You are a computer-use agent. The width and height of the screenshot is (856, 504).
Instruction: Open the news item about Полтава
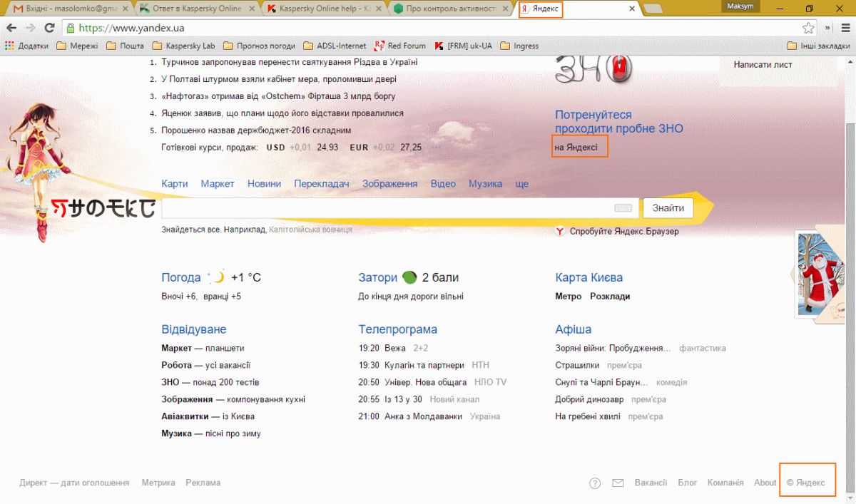point(279,79)
